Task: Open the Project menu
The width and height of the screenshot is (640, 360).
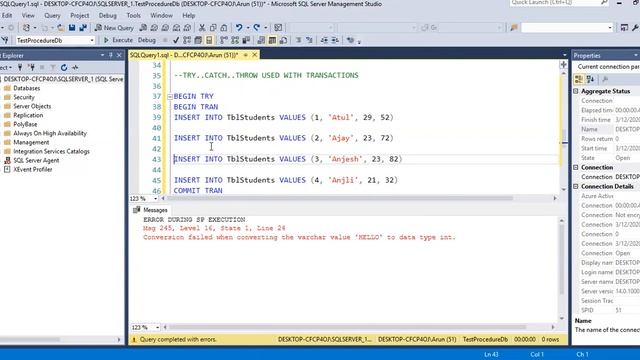Action: point(79,16)
